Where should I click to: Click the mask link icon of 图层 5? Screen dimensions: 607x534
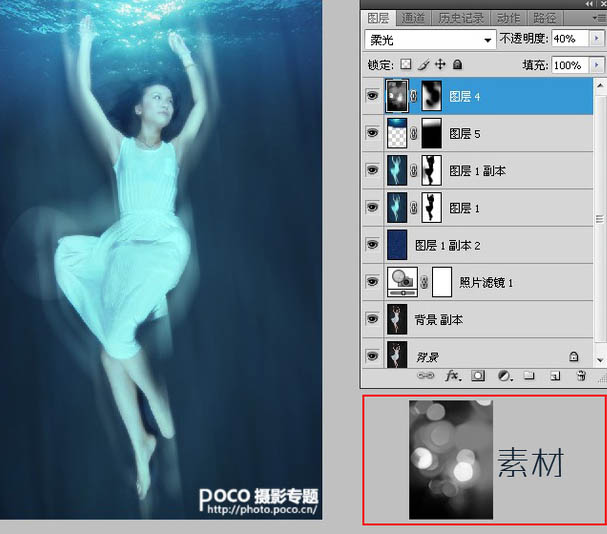pos(413,134)
